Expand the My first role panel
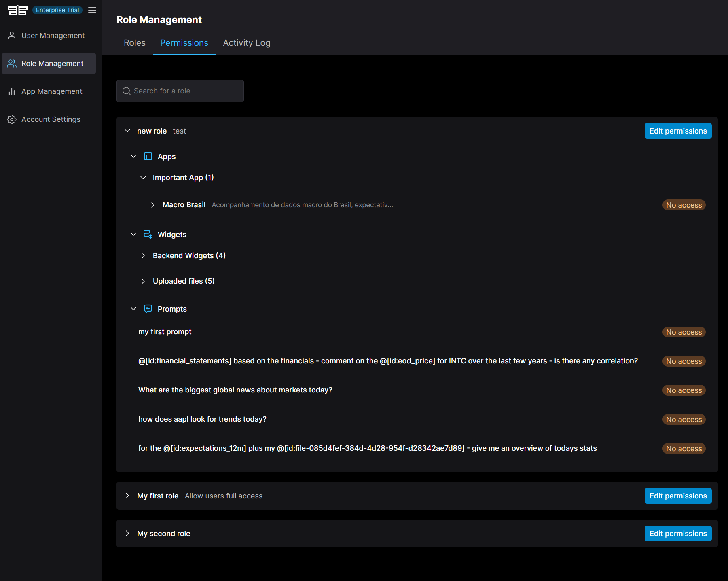The height and width of the screenshot is (581, 728). tap(127, 496)
